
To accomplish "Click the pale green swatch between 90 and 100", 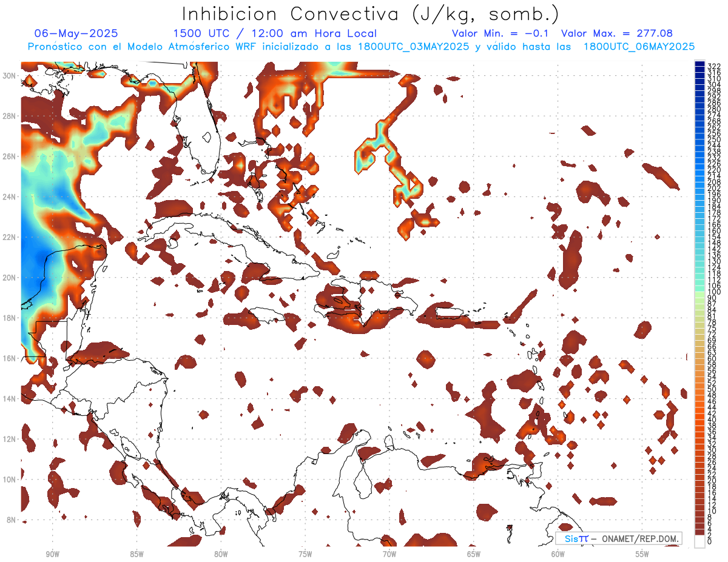I will [699, 296].
